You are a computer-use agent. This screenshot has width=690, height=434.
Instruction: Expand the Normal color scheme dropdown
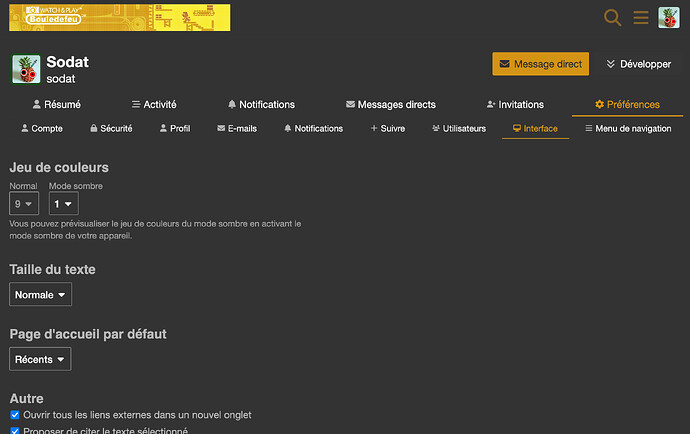pos(24,204)
